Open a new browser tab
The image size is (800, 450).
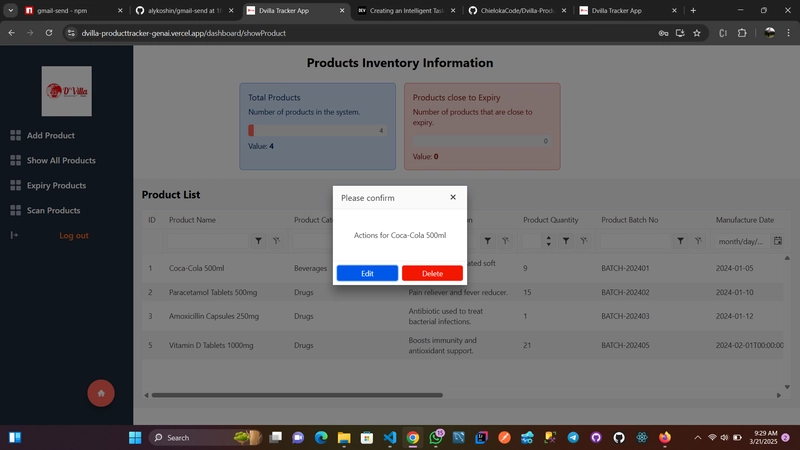coord(693,10)
